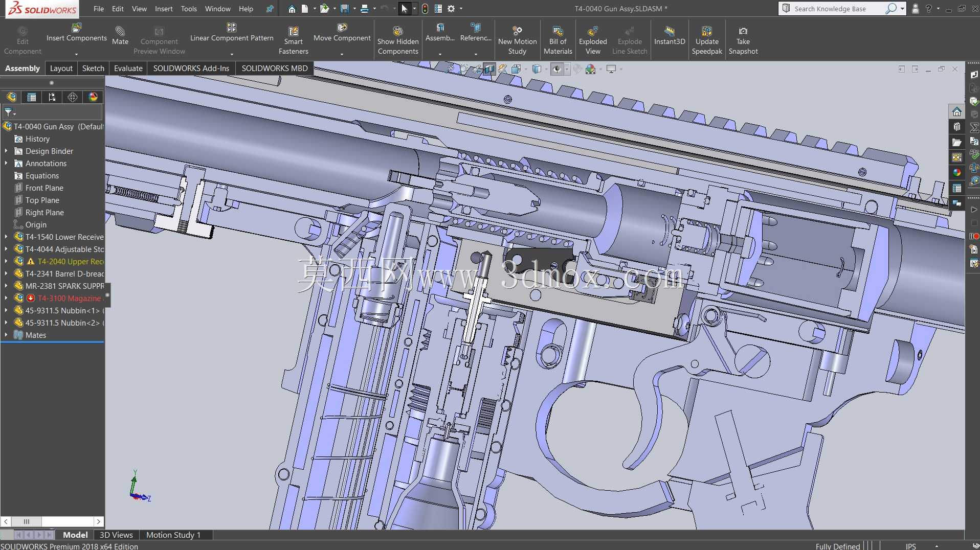Create a New document

tap(305, 9)
